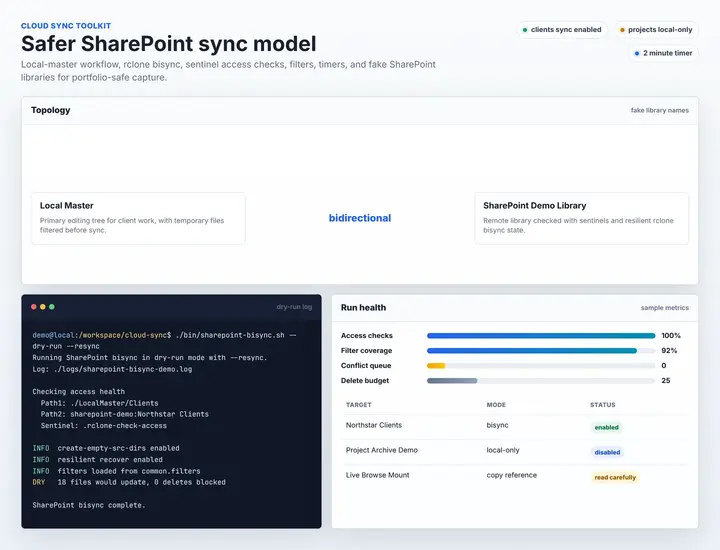Click the terminal command prompt line
720x550 pixels.
tap(164, 341)
